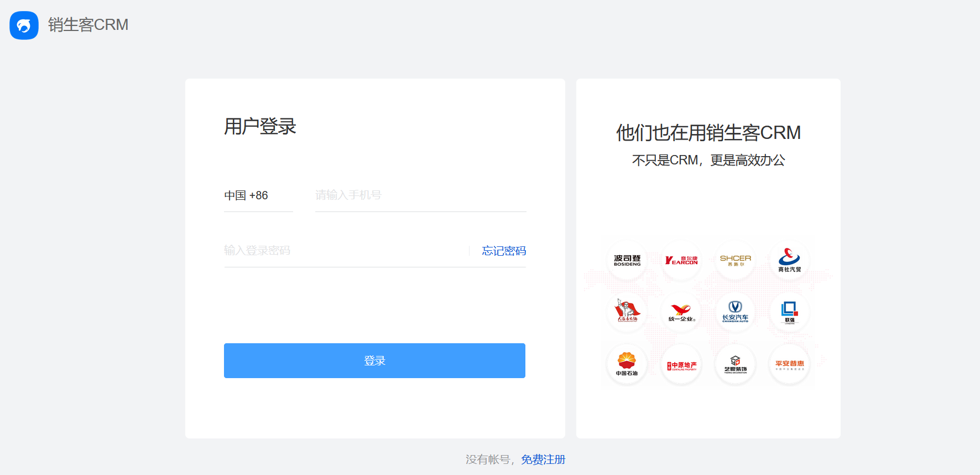Click the 艺鼎装饰 decoration logo
980x475 pixels.
pos(736,364)
